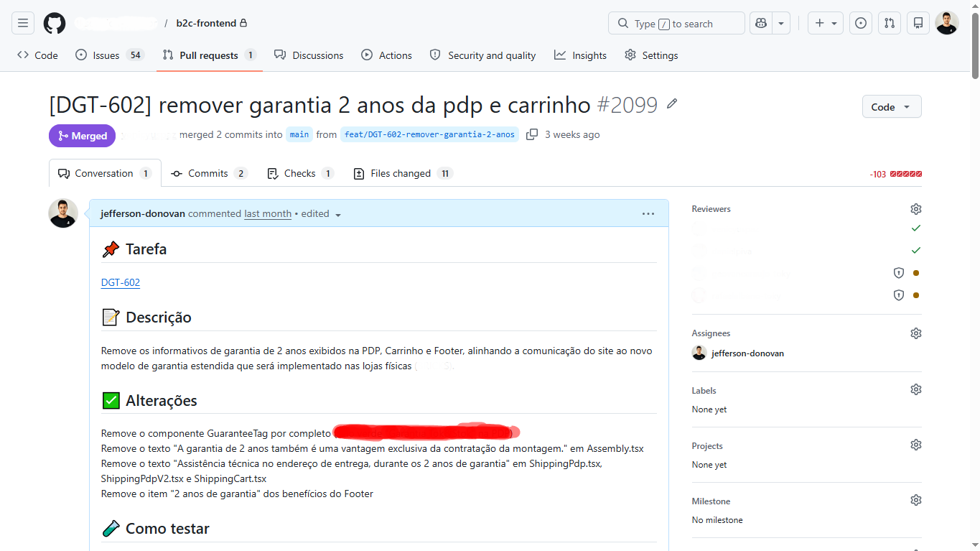Expand the edited history dropdown

(x=322, y=214)
